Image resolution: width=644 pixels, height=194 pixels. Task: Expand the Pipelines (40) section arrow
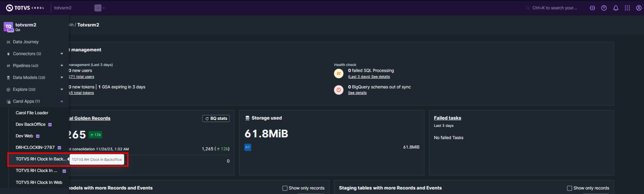[x=62, y=66]
